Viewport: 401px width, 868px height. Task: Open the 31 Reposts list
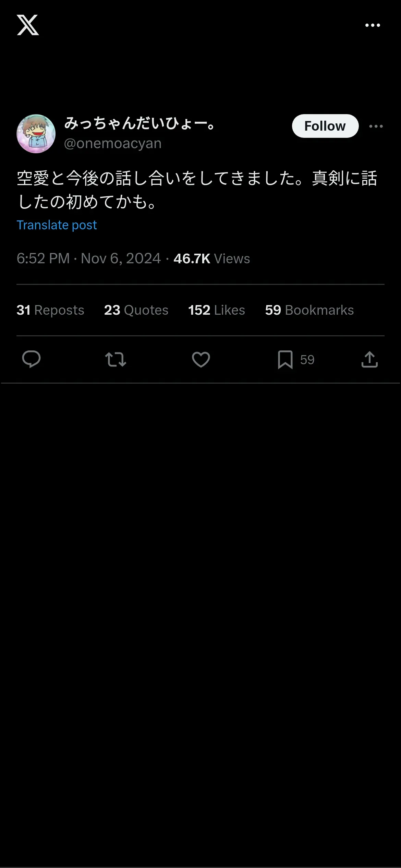[50, 310]
